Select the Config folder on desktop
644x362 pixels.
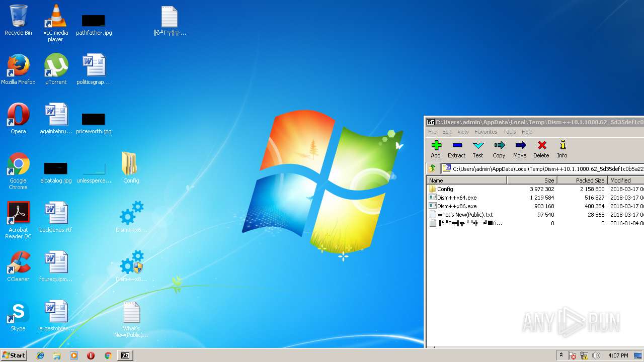(x=131, y=168)
